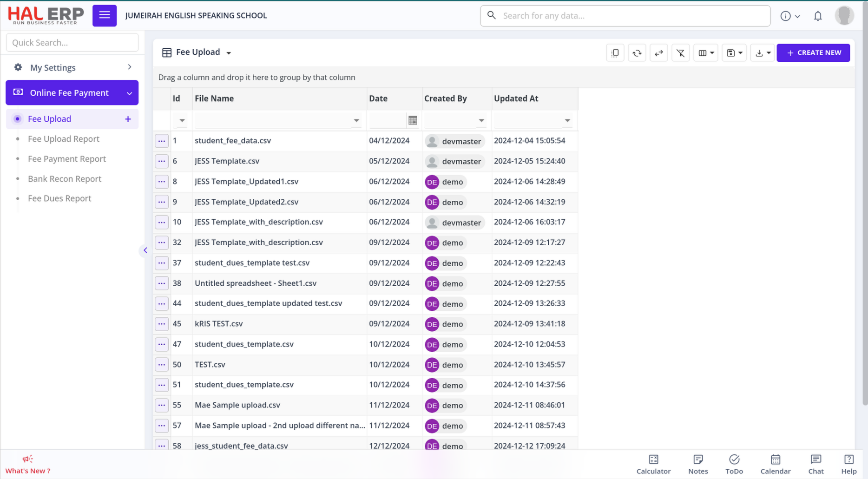Sort by the Updated At column header
The image size is (868, 479).
(535, 98)
